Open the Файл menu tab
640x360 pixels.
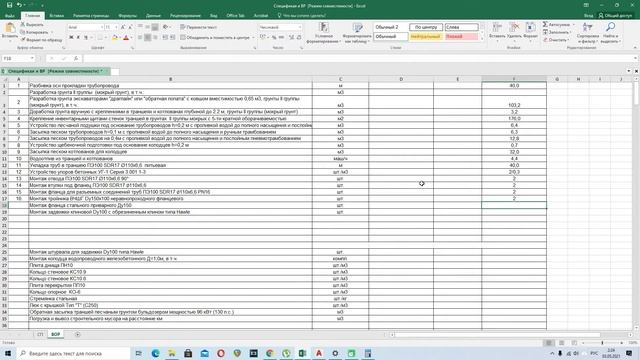tap(9, 16)
